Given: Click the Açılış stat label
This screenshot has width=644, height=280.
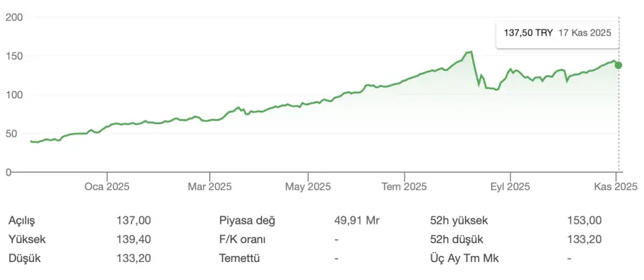Looking at the screenshot, I should coord(23,220).
